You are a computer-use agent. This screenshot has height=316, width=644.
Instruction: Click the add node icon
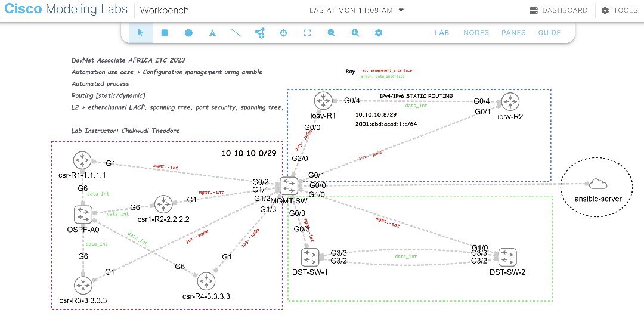pos(259,33)
